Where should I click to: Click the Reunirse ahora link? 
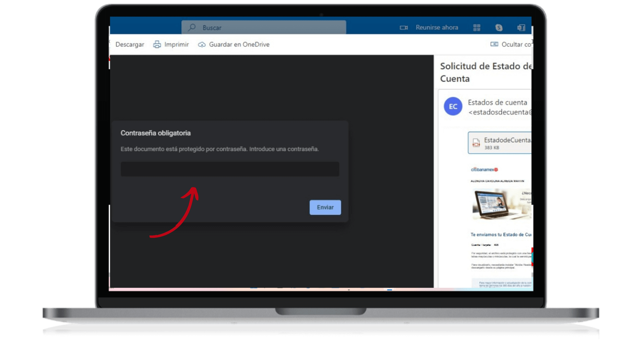[x=437, y=27]
